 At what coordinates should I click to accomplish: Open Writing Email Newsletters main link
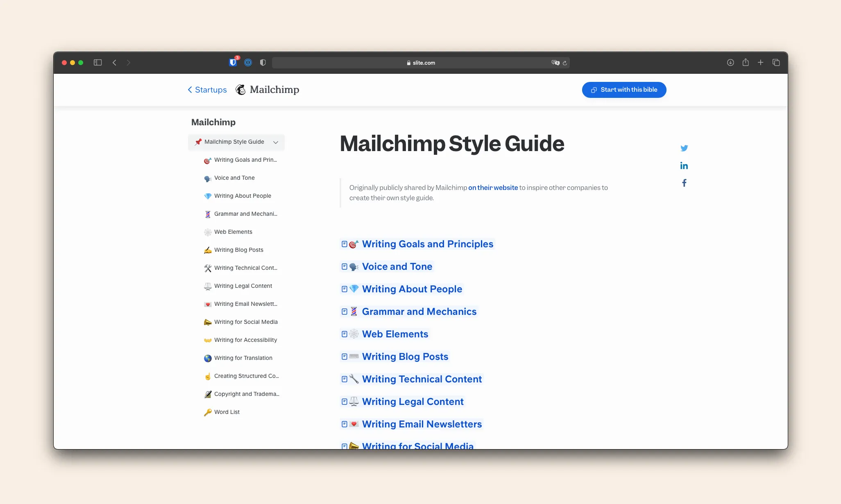(x=422, y=424)
